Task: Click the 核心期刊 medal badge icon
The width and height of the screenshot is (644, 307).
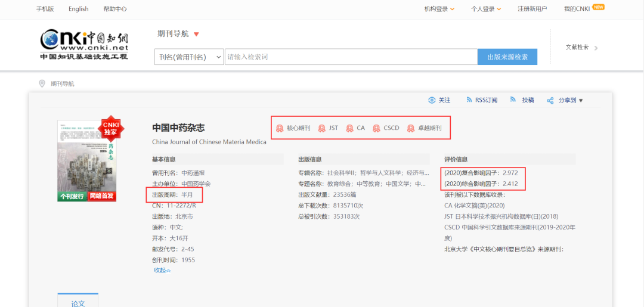Action: click(x=280, y=128)
